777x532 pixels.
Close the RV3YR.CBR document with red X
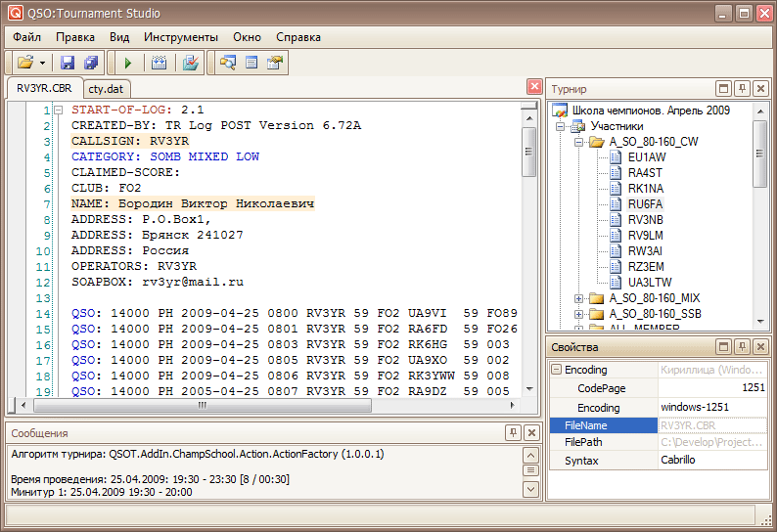pos(534,86)
